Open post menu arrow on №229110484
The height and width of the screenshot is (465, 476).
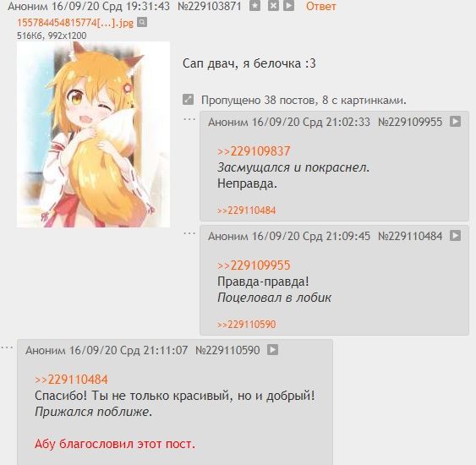click(455, 236)
